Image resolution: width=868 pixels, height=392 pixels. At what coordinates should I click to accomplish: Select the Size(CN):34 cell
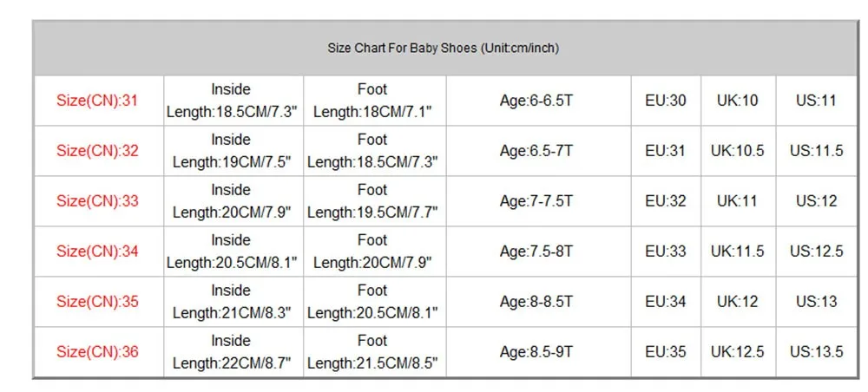pyautogui.click(x=99, y=252)
